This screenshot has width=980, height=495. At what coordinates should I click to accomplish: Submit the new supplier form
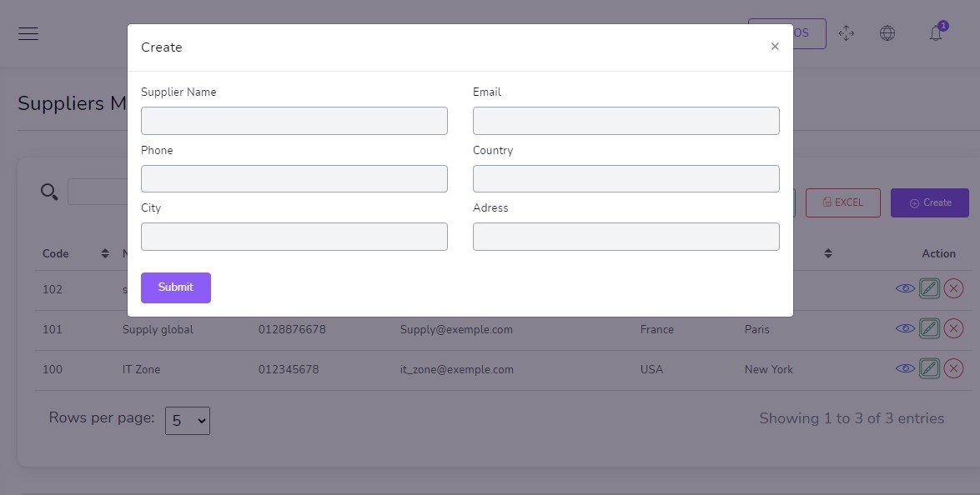(x=175, y=287)
